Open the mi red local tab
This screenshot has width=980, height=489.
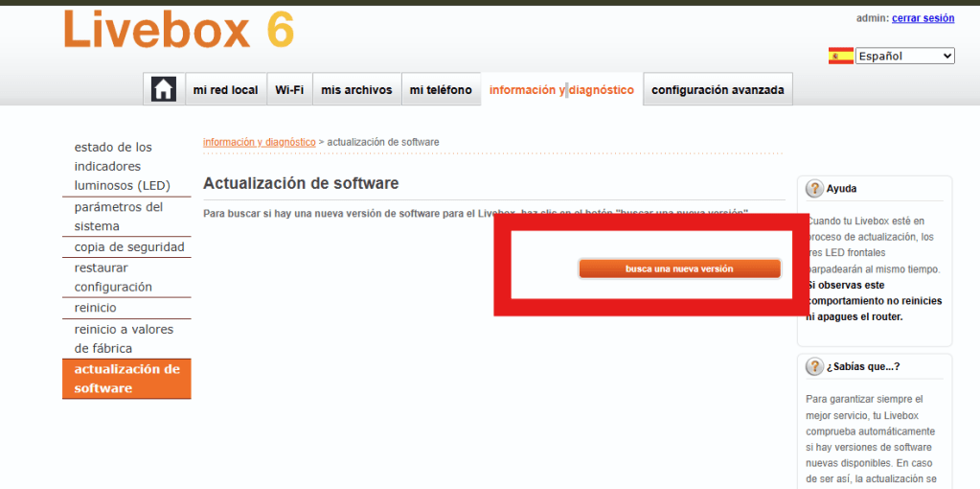pos(225,90)
